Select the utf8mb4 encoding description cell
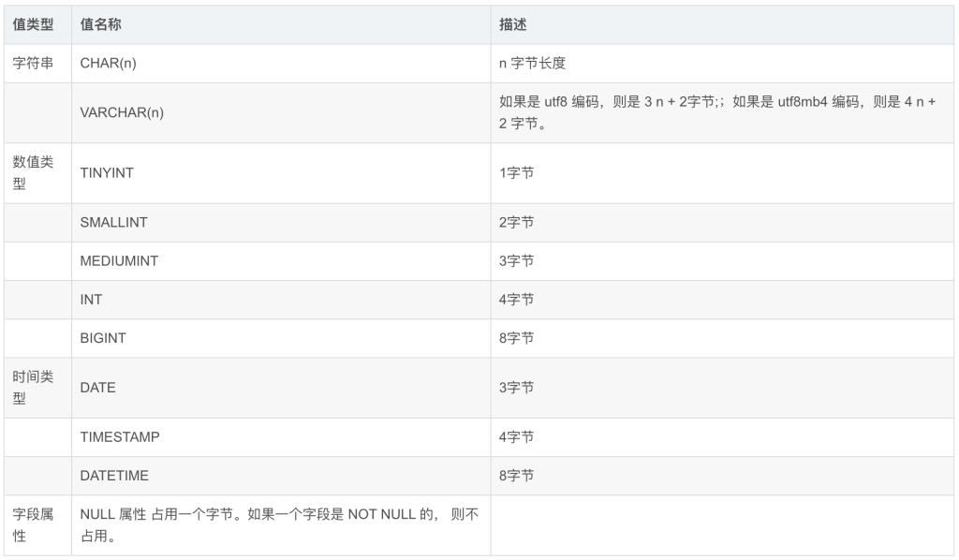This screenshot has height=560, width=959. point(722,112)
